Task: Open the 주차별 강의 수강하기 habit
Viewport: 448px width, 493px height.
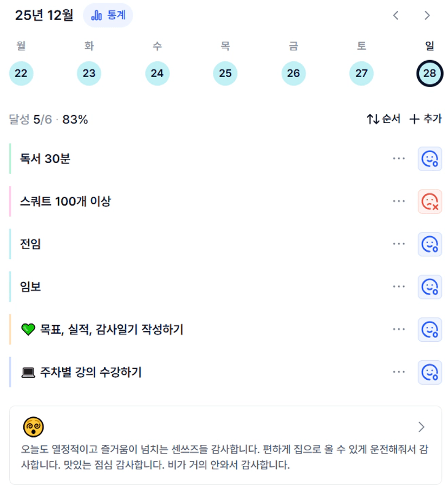Action: (x=91, y=372)
